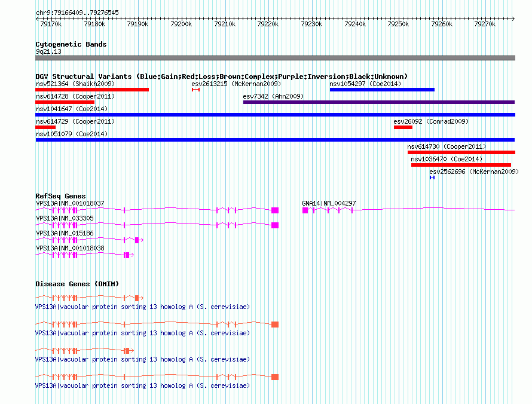Open the esv2613215 (McKernan2009) label
The width and height of the screenshot is (532, 404).
236,84
